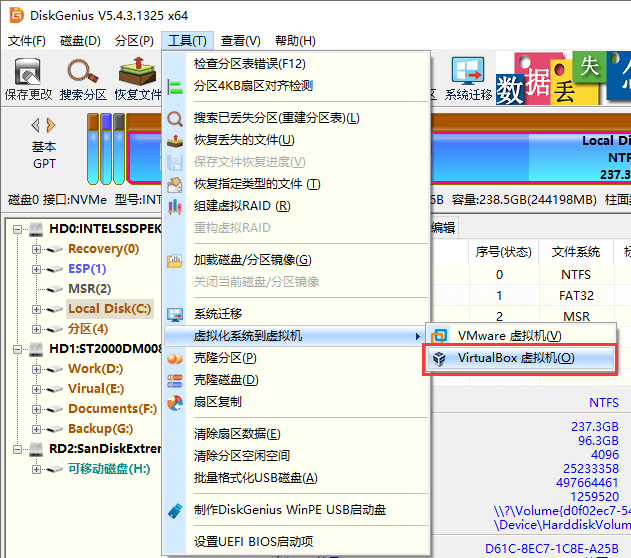Viewport: 631px width, 558px height.
Task: Click the RD2 SanDisk drive icon in tree
Action: pos(36,449)
